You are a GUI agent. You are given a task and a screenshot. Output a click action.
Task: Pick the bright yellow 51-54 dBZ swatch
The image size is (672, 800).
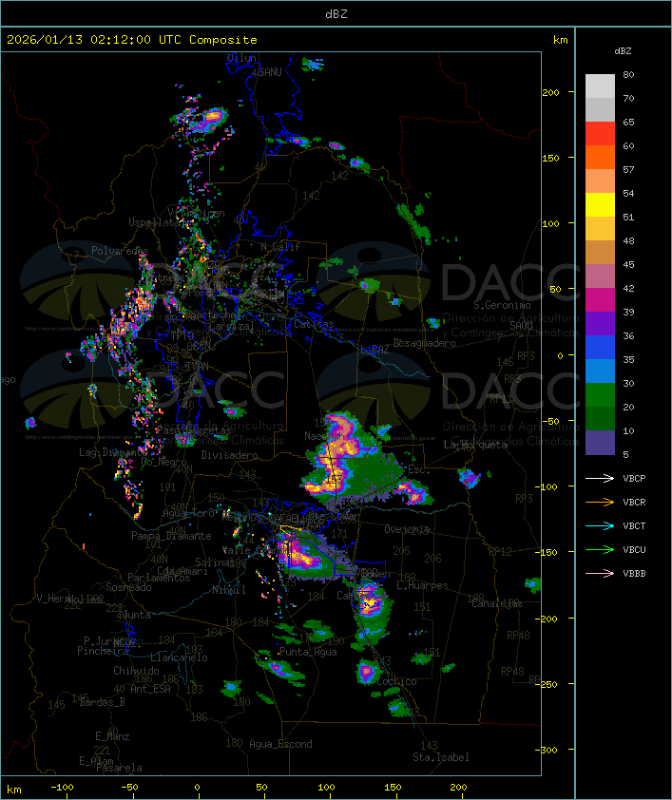[600, 204]
